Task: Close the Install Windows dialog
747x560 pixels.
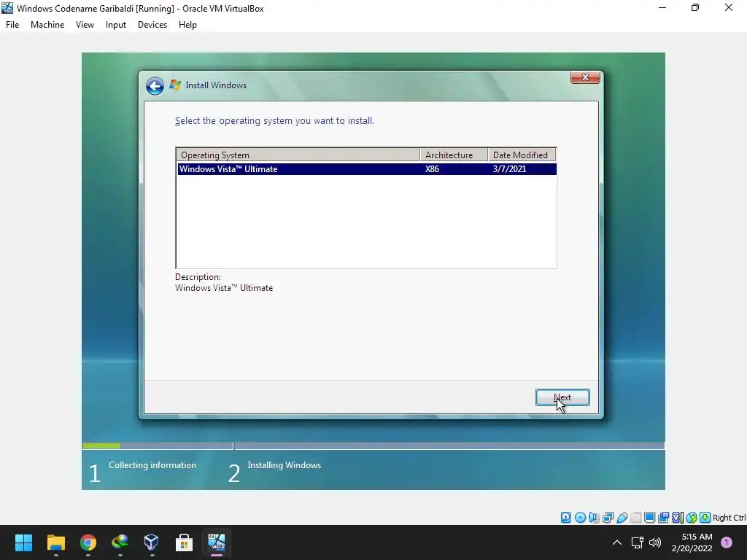Action: 585,77
